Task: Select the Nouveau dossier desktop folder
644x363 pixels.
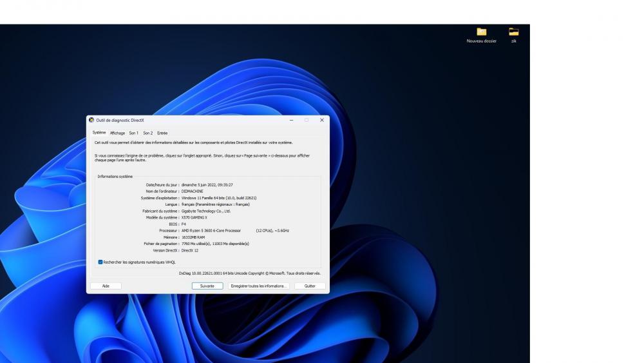Action: click(x=481, y=32)
